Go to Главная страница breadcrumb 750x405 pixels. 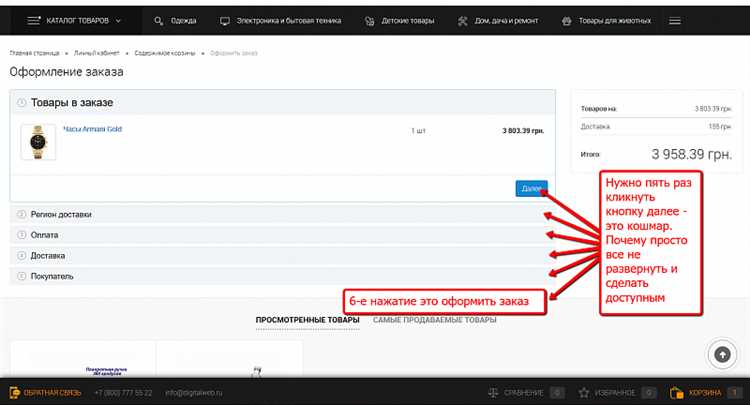(x=34, y=53)
